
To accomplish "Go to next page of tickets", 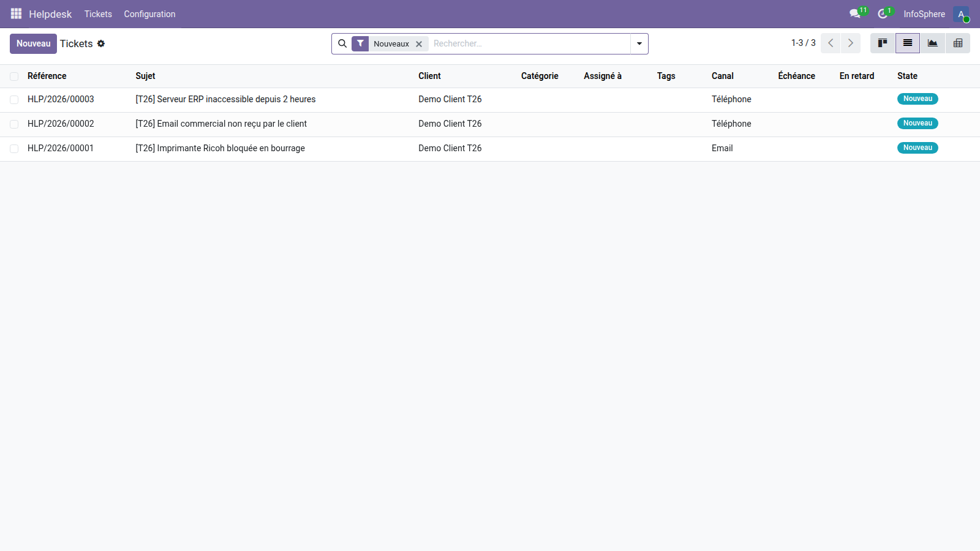I will (851, 43).
